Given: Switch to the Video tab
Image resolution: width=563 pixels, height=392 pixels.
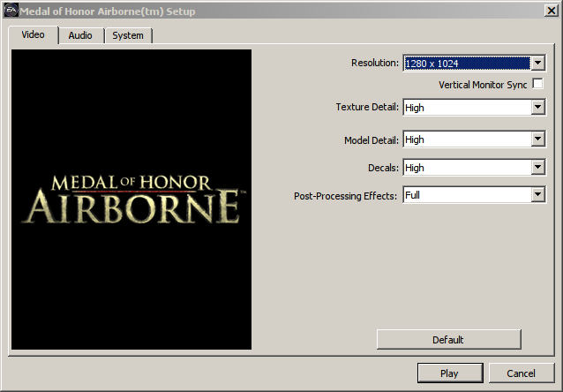Looking at the screenshot, I should coord(33,34).
